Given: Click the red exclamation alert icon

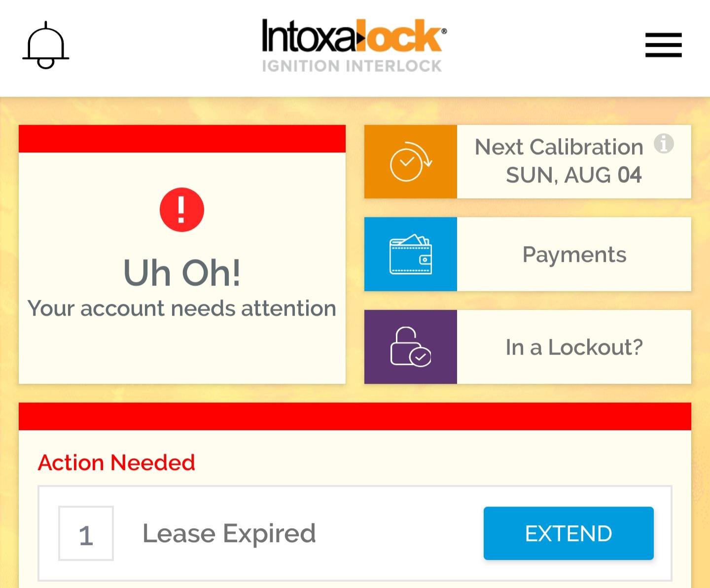Looking at the screenshot, I should tap(181, 209).
